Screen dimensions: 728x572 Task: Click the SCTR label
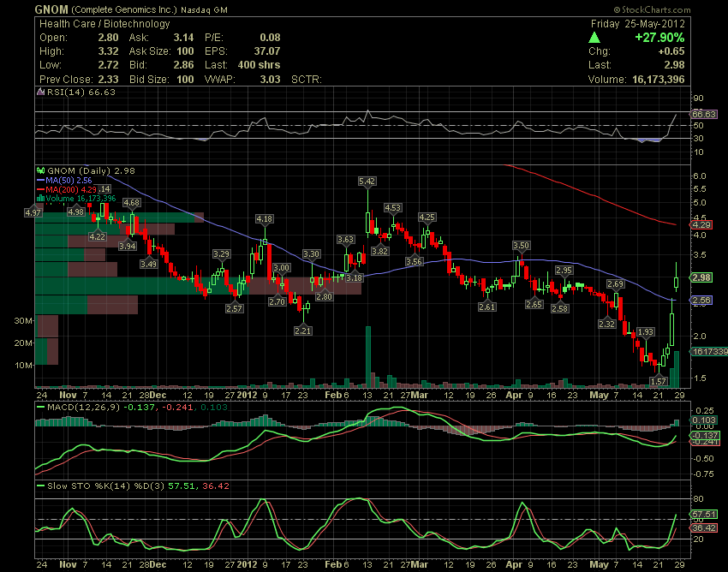tap(307, 80)
